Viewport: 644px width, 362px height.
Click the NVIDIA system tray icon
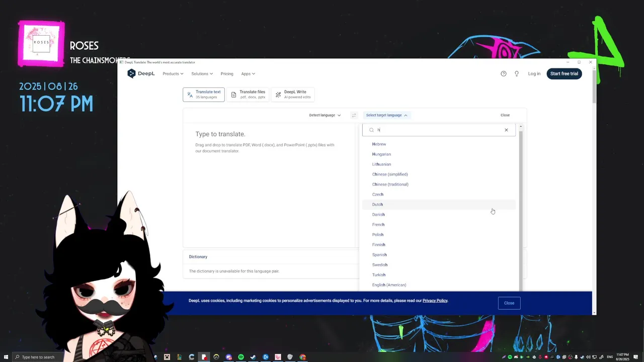pyautogui.click(x=528, y=357)
